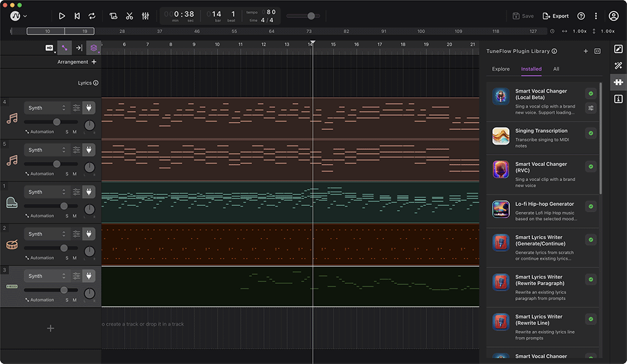Click the skip-to-start transport button

77,16
